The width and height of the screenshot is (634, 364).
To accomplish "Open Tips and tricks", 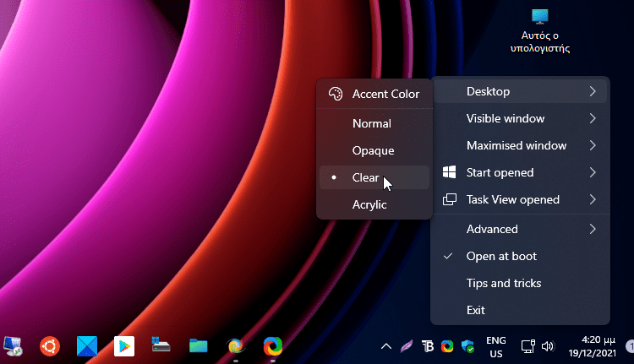I will pos(520,283).
